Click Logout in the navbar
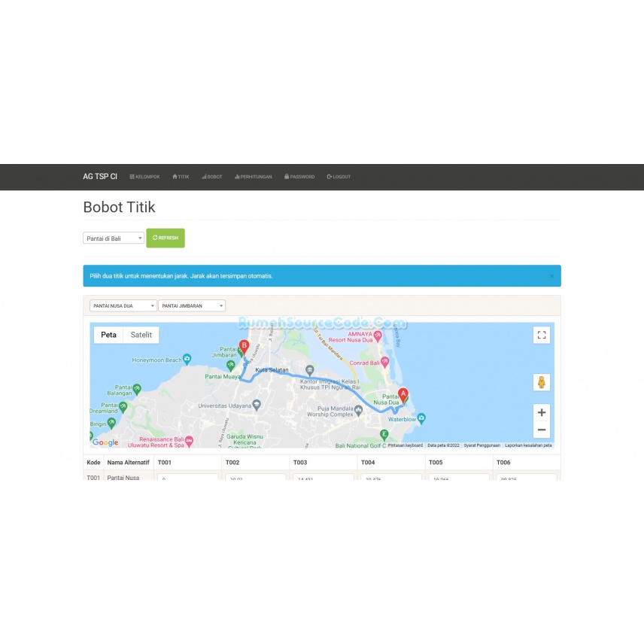Image resolution: width=644 pixels, height=644 pixels. click(x=339, y=177)
